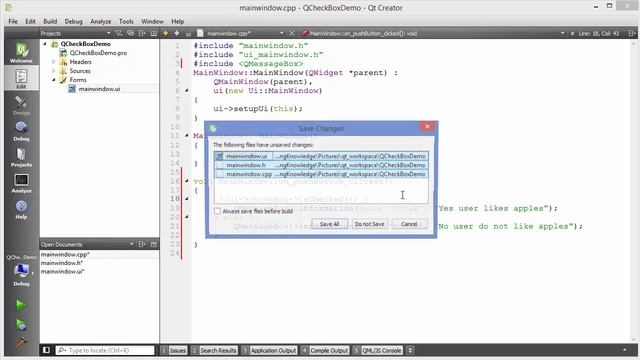Collapse code fold marker at line 16
The width and height of the screenshot is (640, 360).
click(187, 180)
